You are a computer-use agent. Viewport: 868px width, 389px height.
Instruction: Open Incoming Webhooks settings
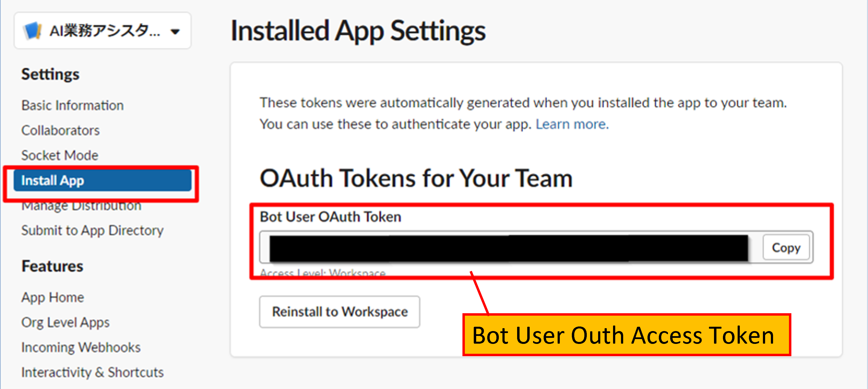(81, 347)
